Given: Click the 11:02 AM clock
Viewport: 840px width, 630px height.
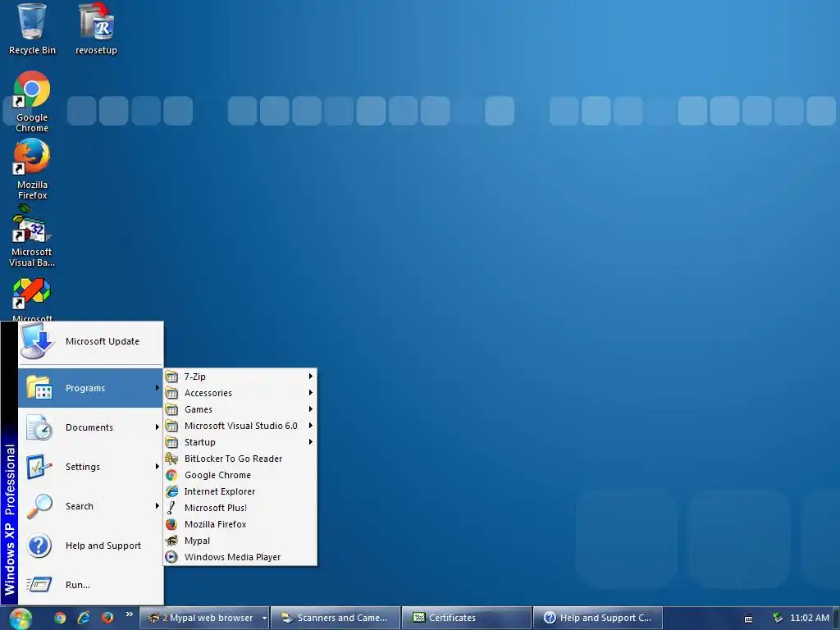Looking at the screenshot, I should 810,618.
